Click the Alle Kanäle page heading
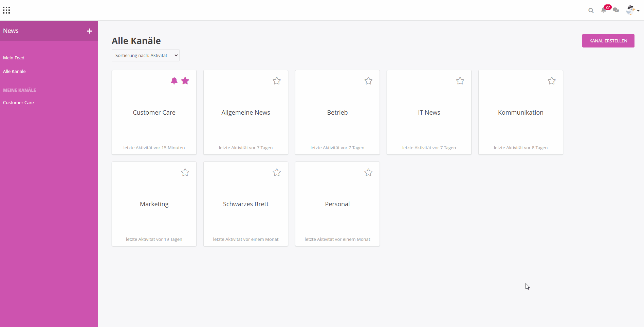Viewport: 644px width, 327px height. click(136, 41)
